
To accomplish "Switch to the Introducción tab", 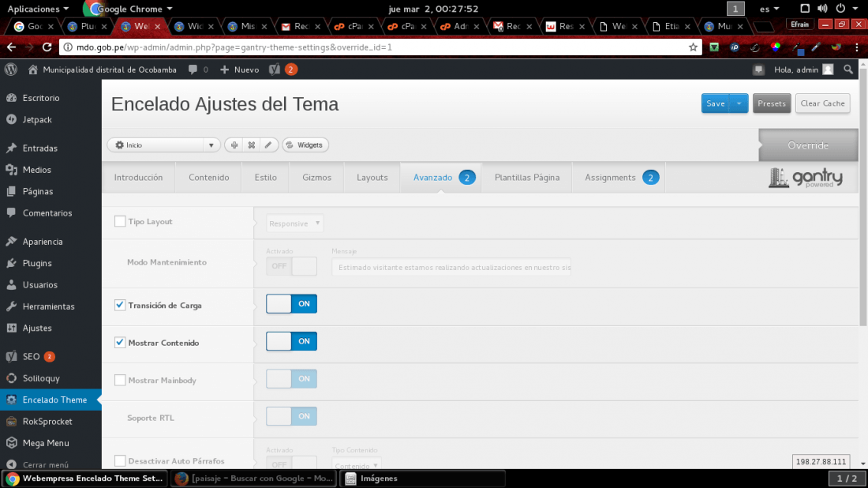I will click(138, 177).
